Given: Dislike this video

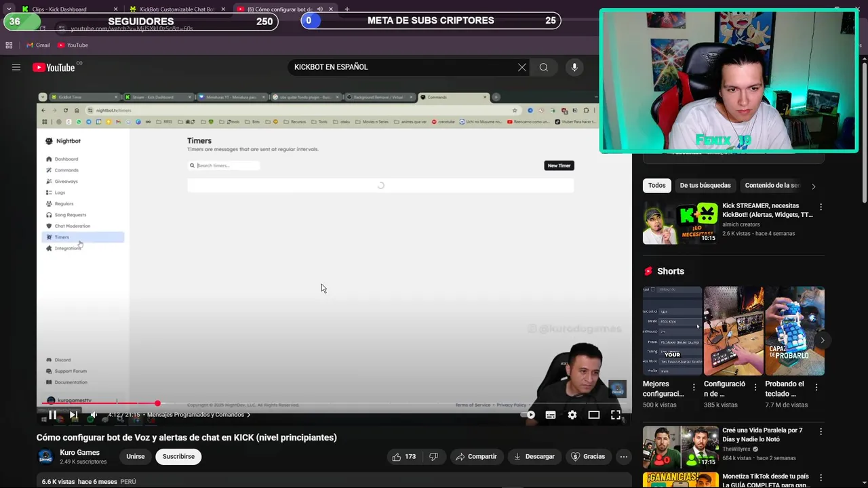Looking at the screenshot, I should 434,457.
